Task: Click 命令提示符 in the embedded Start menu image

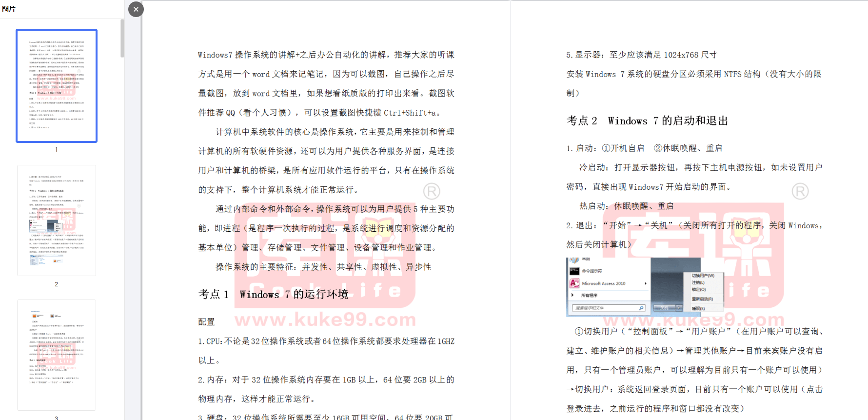Action: pos(592,271)
